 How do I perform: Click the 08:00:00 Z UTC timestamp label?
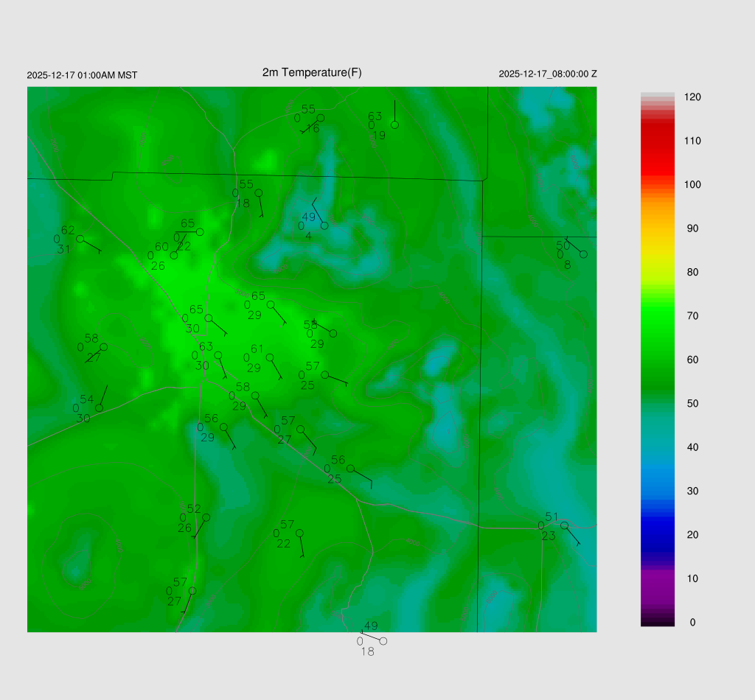(548, 74)
